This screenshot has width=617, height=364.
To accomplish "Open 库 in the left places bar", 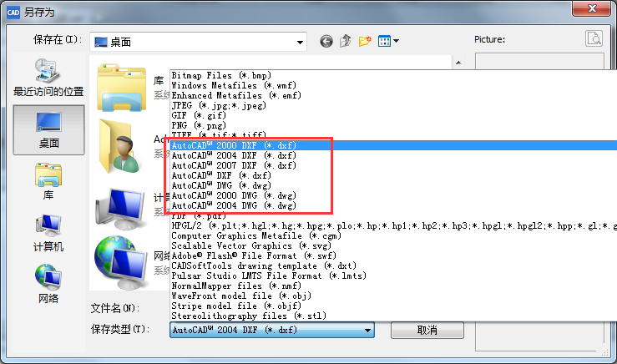I will tap(48, 181).
